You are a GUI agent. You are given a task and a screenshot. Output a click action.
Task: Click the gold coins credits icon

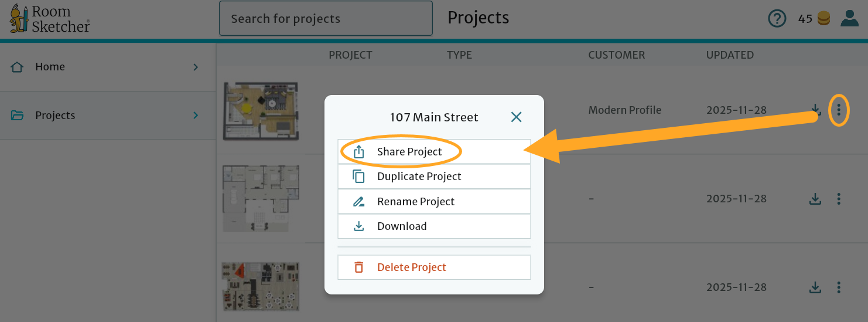pos(823,19)
